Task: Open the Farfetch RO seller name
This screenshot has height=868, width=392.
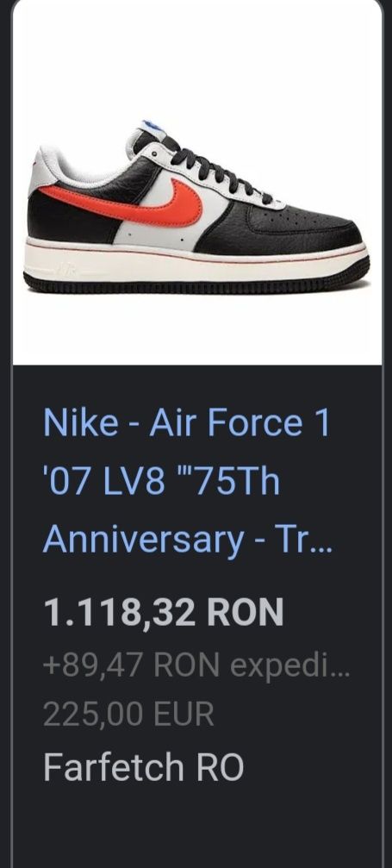Action: tap(143, 767)
